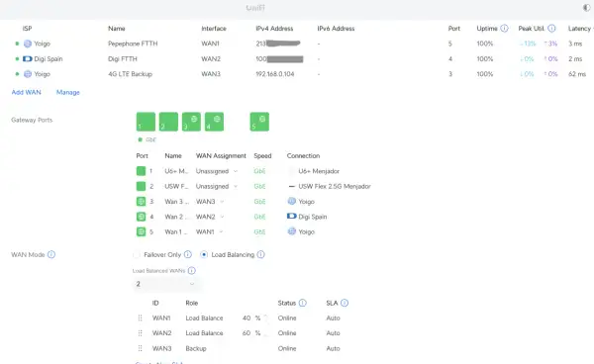
Task: Open port 1 WAN Assignment Unassigned dropdown
Action: click(217, 171)
